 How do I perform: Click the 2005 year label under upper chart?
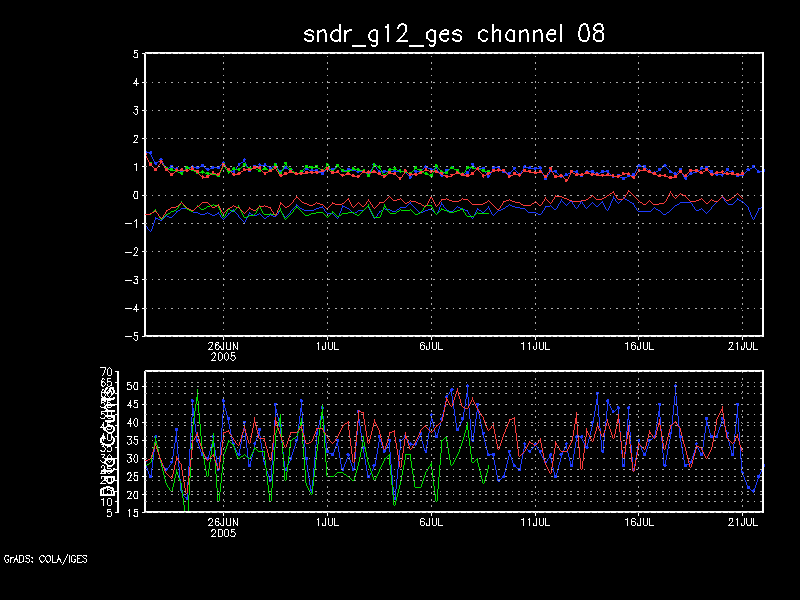tap(222, 356)
